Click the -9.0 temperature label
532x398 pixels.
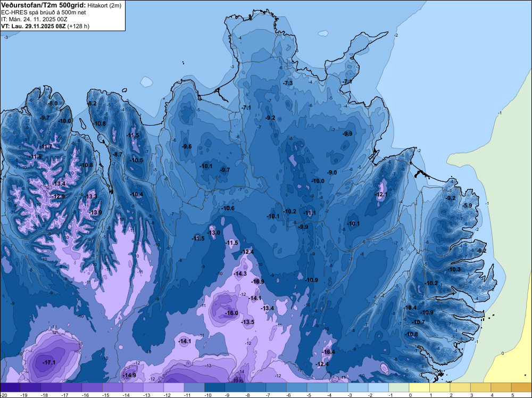coord(332,173)
